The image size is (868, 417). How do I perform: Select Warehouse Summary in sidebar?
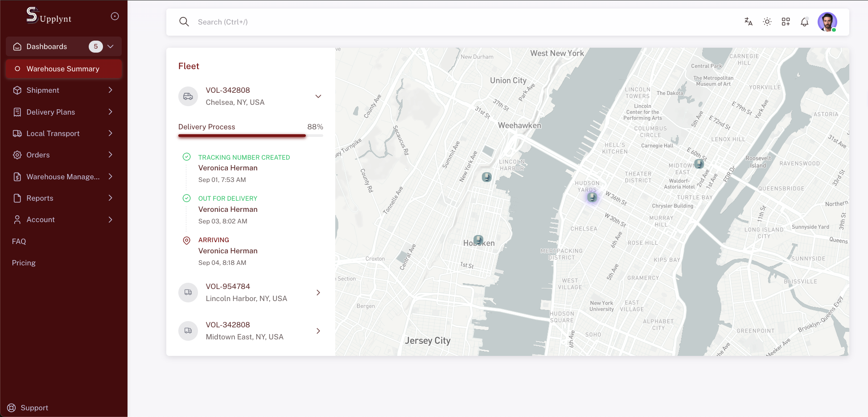click(x=64, y=69)
